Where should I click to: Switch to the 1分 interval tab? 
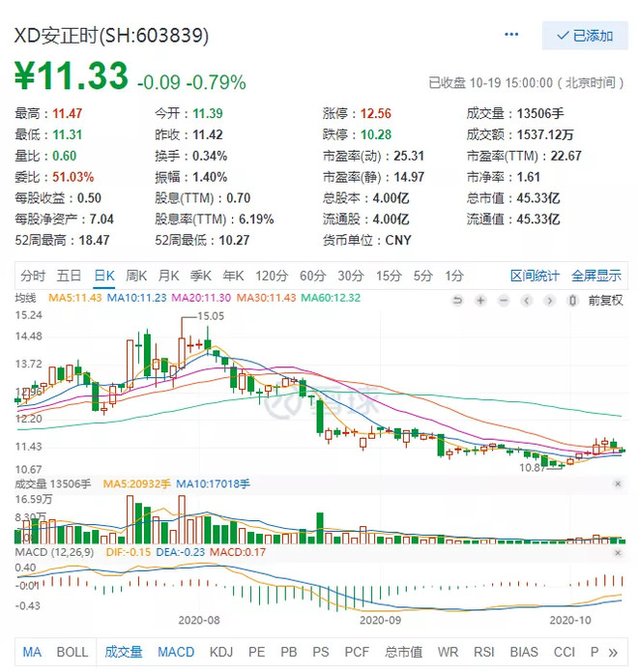tap(454, 276)
